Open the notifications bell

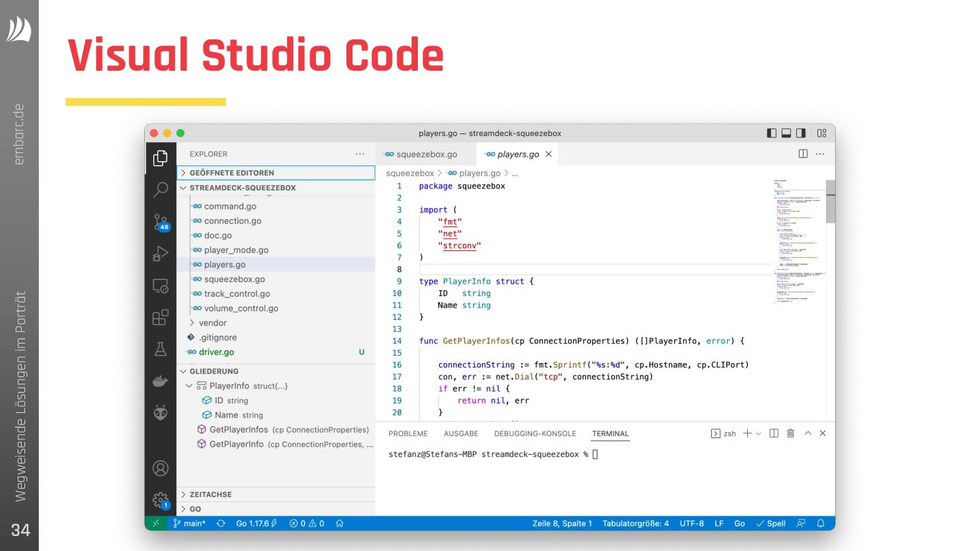coord(821,523)
